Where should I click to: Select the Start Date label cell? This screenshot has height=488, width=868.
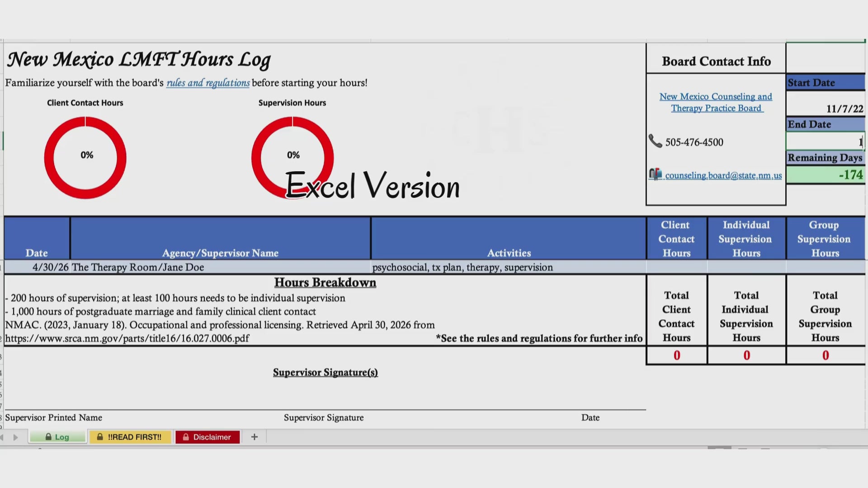[826, 83]
